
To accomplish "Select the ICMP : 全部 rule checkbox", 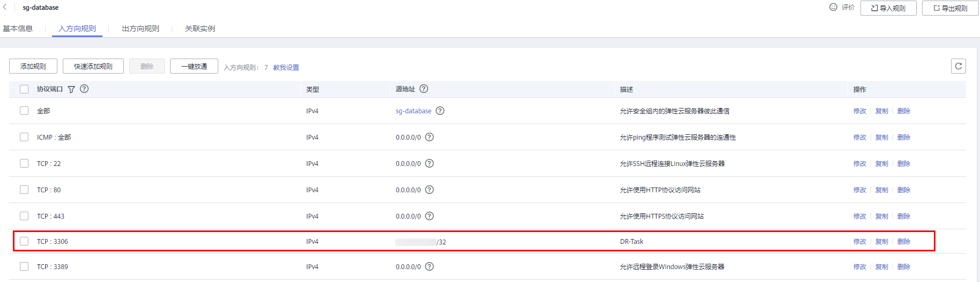I will point(24,137).
